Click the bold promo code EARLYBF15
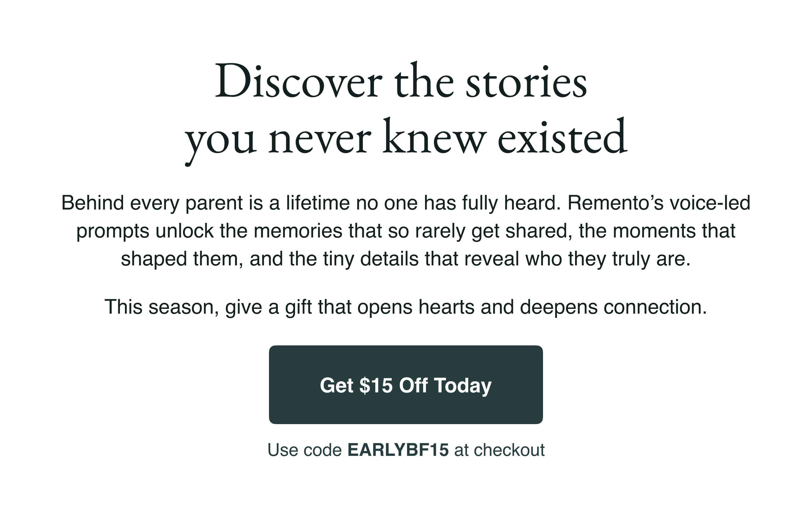The width and height of the screenshot is (812, 513). [x=398, y=450]
